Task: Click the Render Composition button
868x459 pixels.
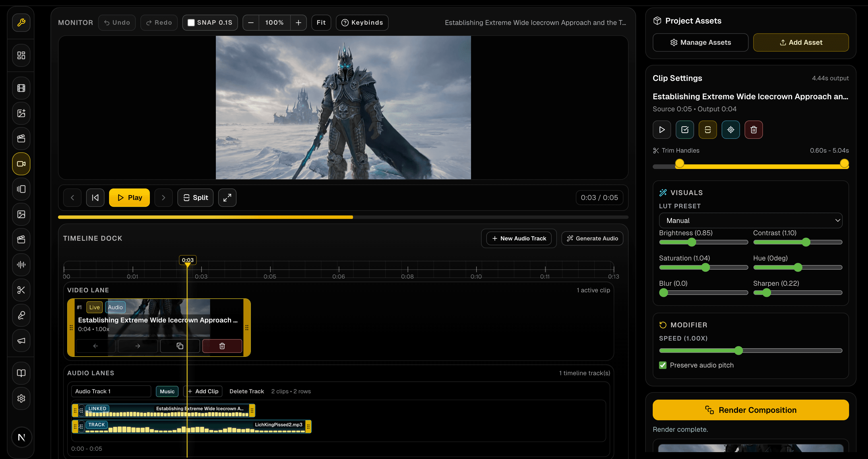Action: click(x=750, y=410)
